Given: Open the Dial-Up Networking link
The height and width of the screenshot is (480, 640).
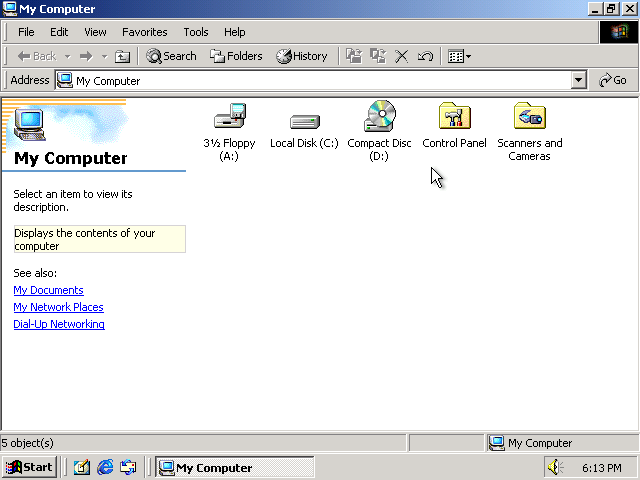Looking at the screenshot, I should point(59,324).
